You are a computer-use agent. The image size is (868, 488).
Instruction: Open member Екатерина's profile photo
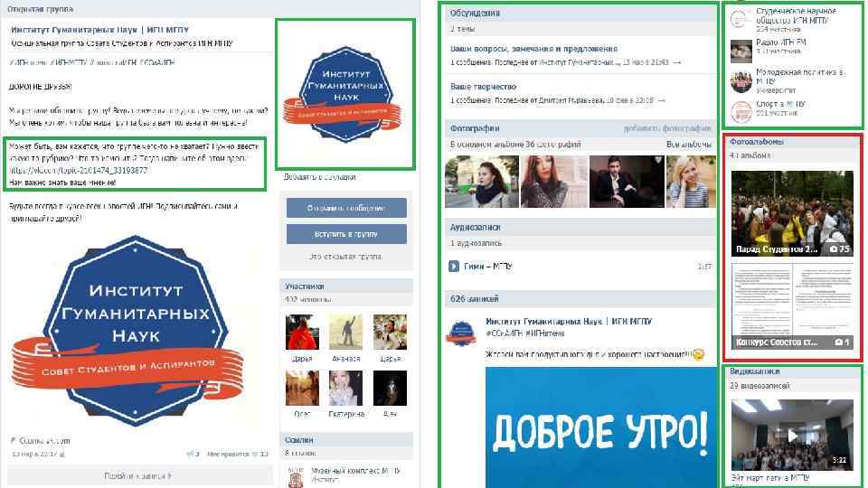coord(345,389)
